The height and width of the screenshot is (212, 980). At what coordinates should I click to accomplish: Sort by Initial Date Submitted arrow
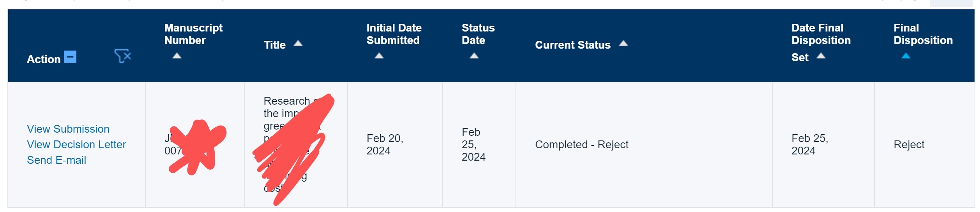(x=379, y=56)
